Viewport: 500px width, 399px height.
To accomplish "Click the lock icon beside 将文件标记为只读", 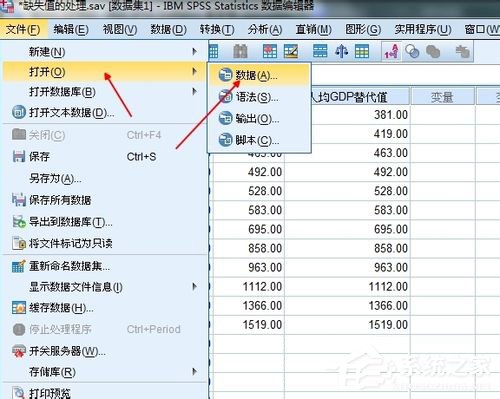I will [x=19, y=243].
